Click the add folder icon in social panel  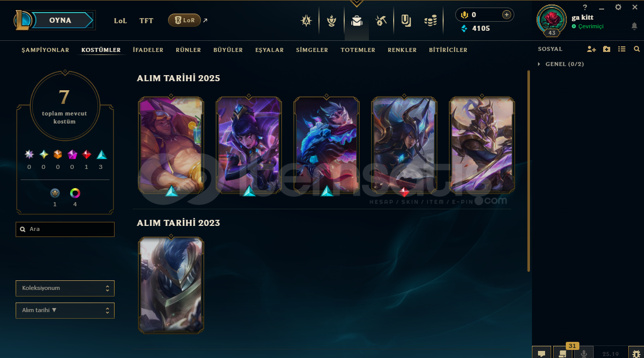pyautogui.click(x=607, y=49)
